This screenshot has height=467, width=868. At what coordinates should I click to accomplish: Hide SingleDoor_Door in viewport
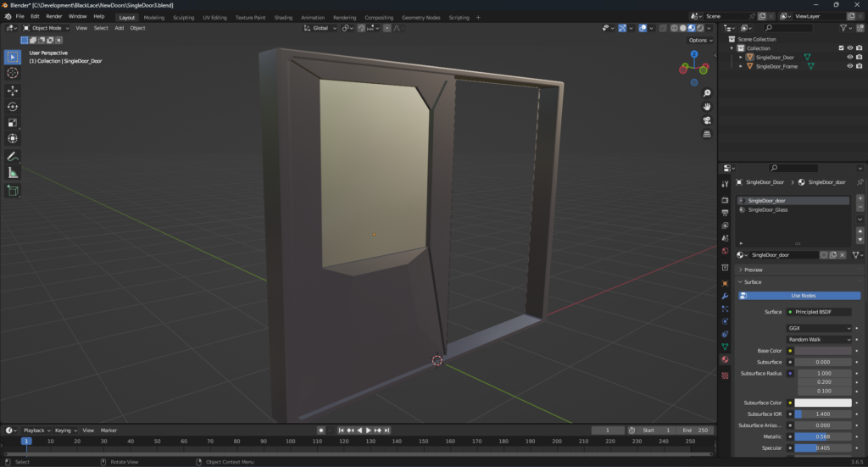point(849,57)
